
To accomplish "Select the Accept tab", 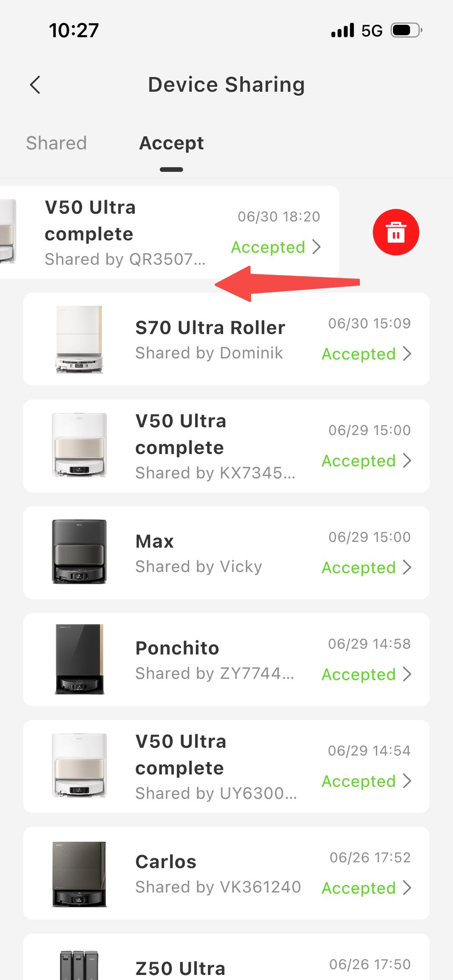I will [172, 143].
